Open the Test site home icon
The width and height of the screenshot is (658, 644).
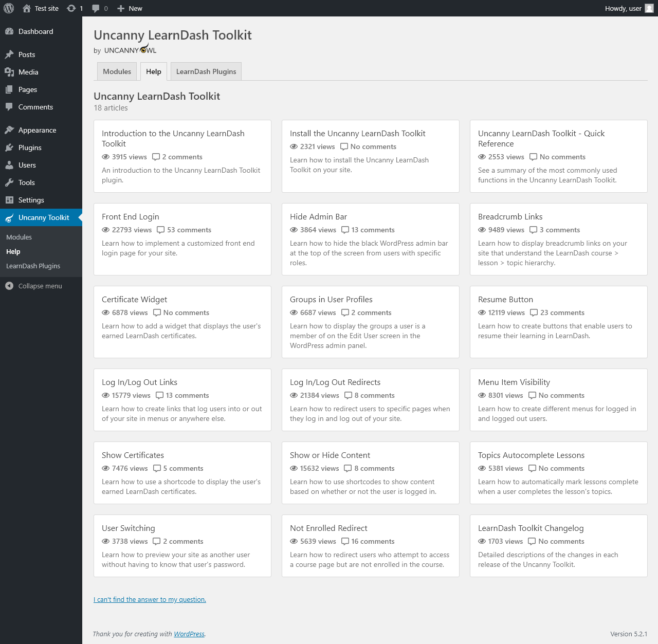coord(27,8)
